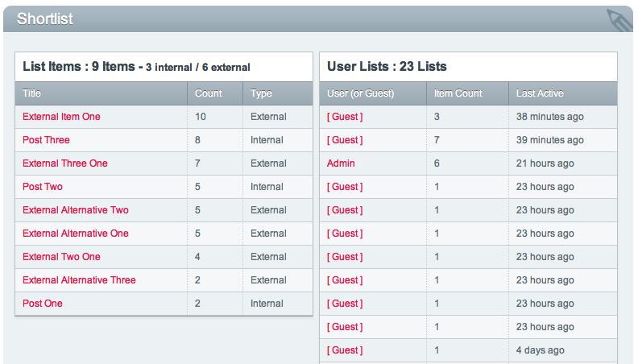Click the Item Count column header
Screen dimensions: 638x364
(x=458, y=93)
